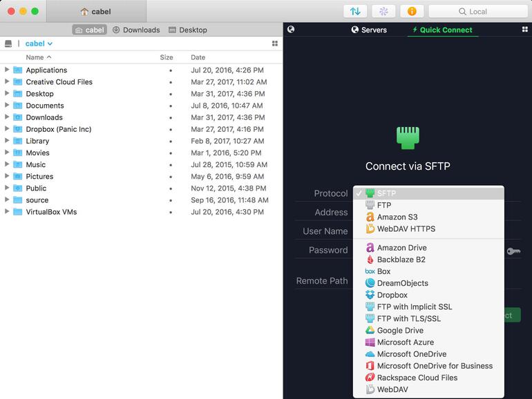
Task: Open the cabel path dropdown
Action: (x=39, y=43)
